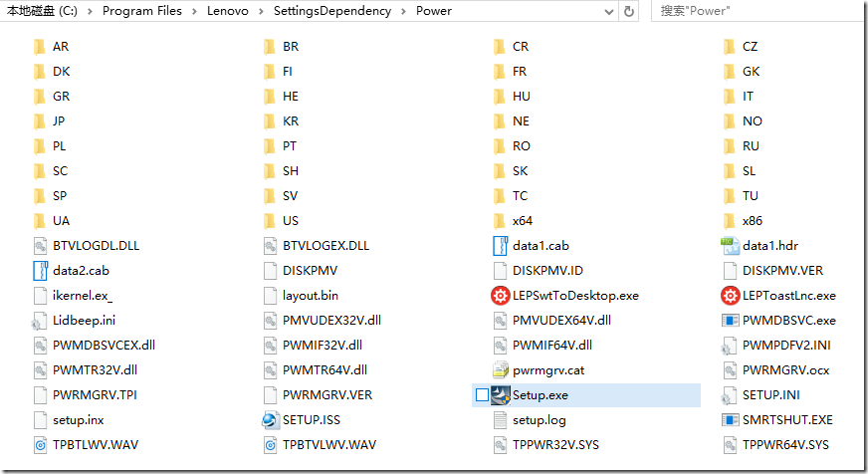This screenshot has height=474, width=868.
Task: Click the Lidbeep.ini settings file icon
Action: [39, 321]
